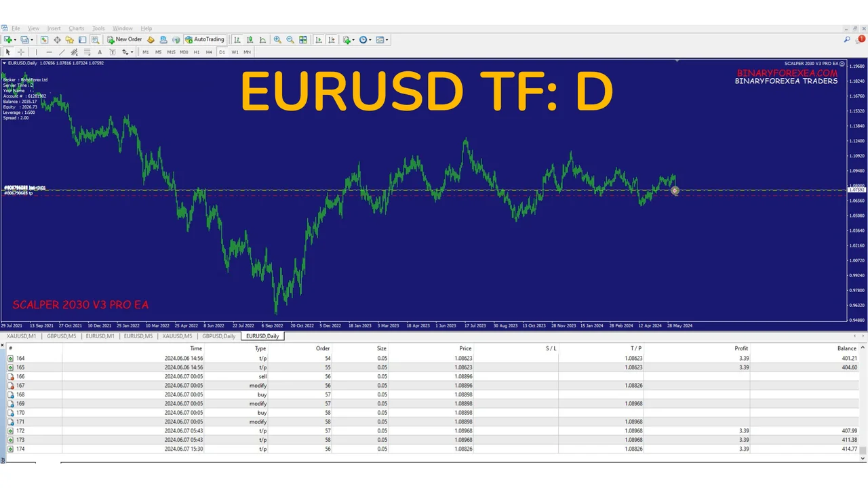Open the Strategy Tester magnifier icon

pos(95,40)
